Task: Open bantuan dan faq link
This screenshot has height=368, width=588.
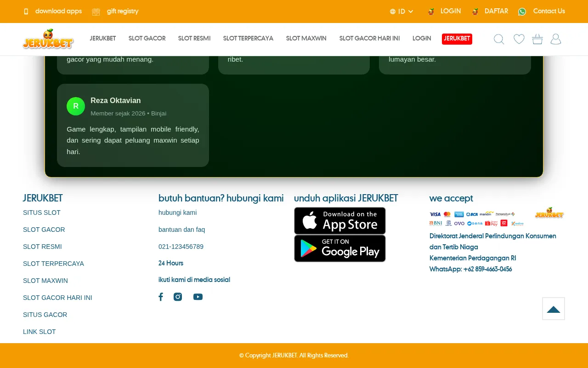Action: pyautogui.click(x=182, y=230)
